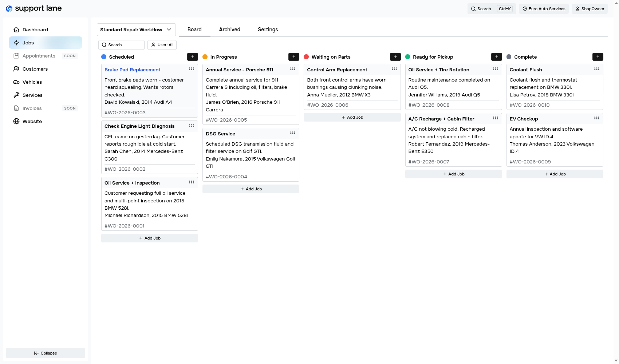
Task: Switch to the Archived tab
Action: (x=229, y=29)
